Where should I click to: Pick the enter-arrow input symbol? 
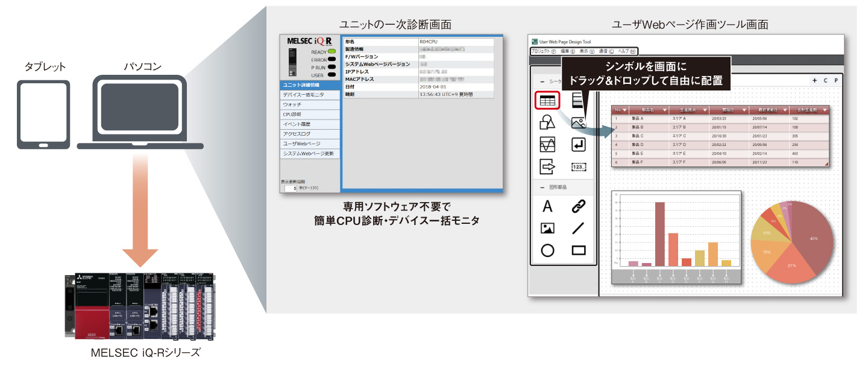pyautogui.click(x=579, y=145)
